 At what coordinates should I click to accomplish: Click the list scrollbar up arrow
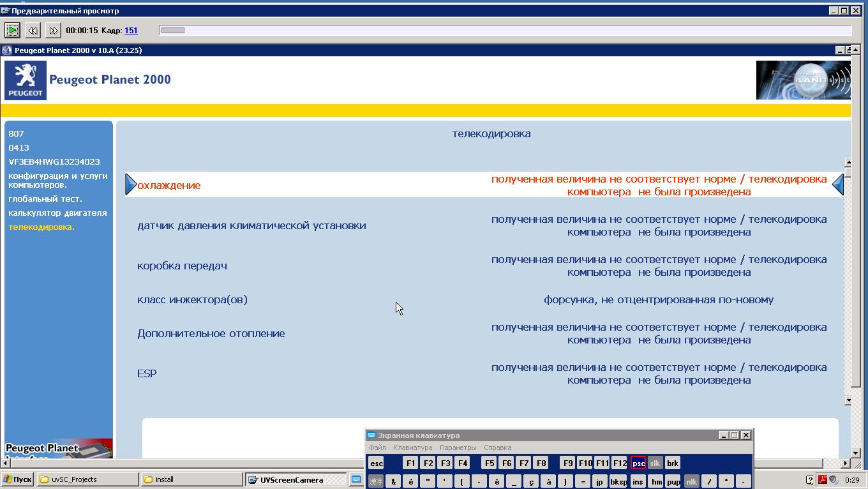point(848,162)
